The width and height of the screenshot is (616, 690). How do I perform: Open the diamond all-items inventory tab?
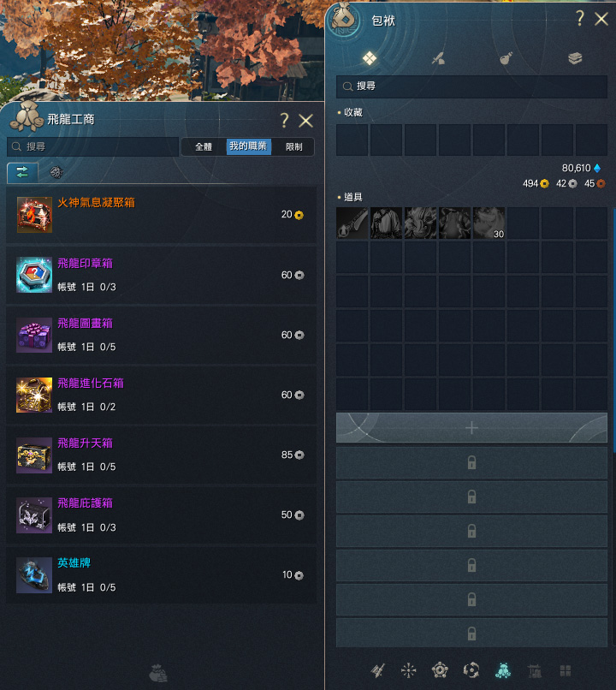[x=370, y=58]
